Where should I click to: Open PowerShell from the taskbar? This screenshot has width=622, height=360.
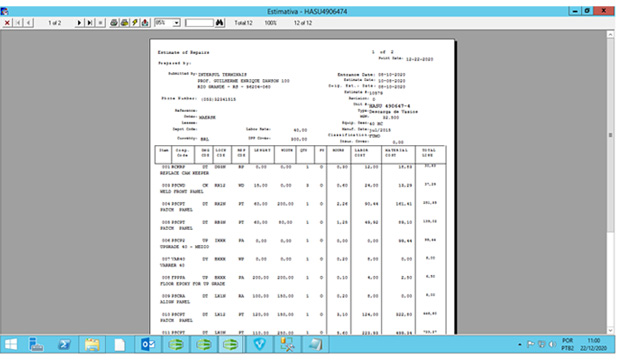64,344
